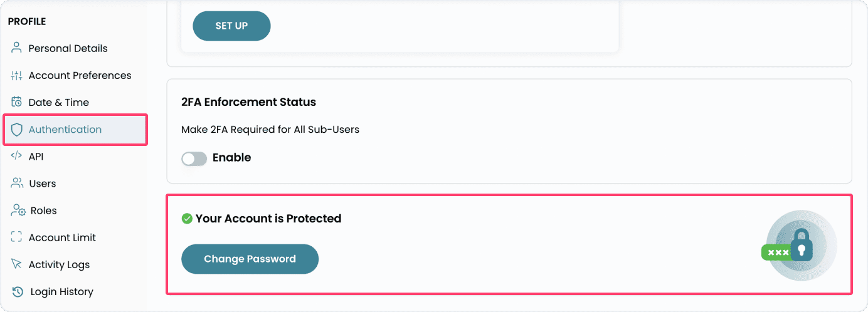This screenshot has height=312, width=868.
Task: Click the Login History clock icon
Action: point(18,291)
